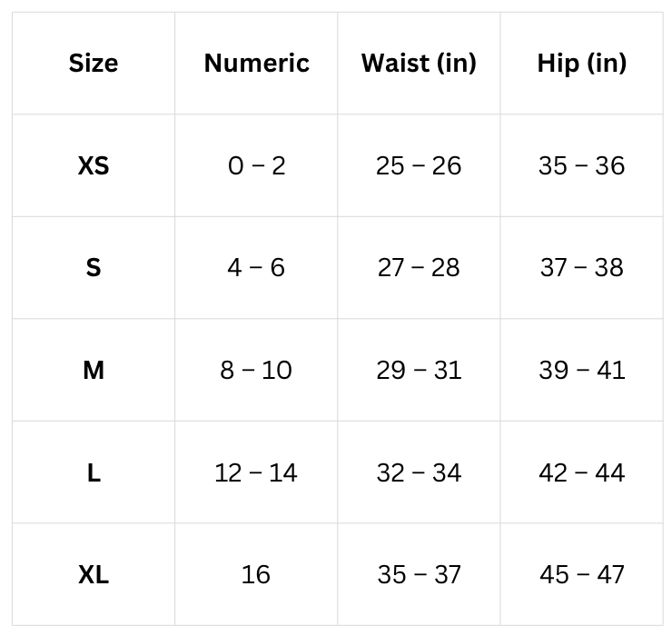Image resolution: width=672 pixels, height=636 pixels.
Task: Click the Numeric column header
Action: point(256,64)
